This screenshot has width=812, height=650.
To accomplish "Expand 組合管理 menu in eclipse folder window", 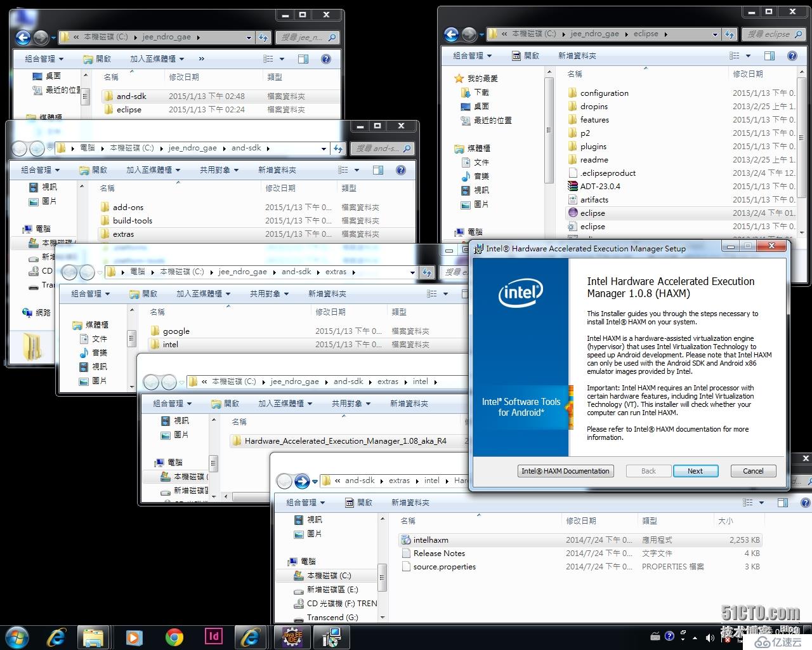I will [x=472, y=56].
